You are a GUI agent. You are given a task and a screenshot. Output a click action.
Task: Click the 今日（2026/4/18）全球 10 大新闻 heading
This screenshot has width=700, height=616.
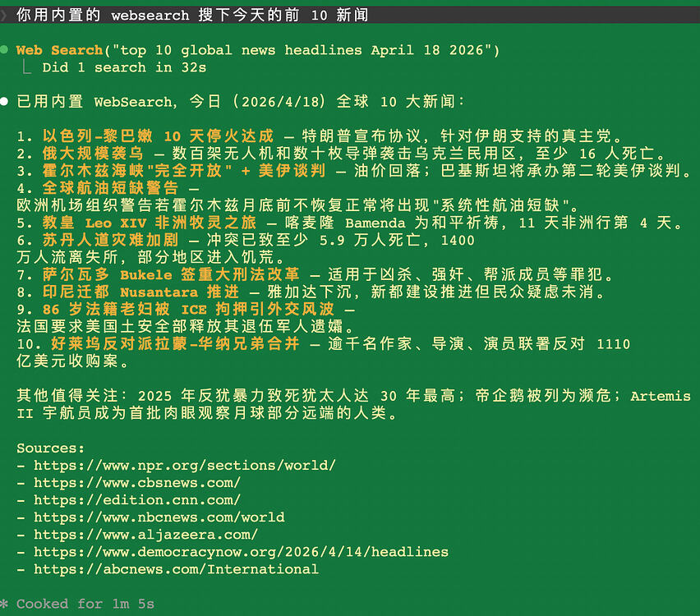click(326, 102)
